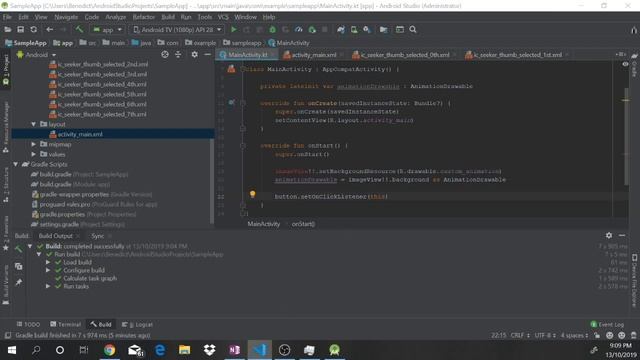Select the Sync tab in Build panel
This screenshot has height=360, width=640.
click(98, 236)
